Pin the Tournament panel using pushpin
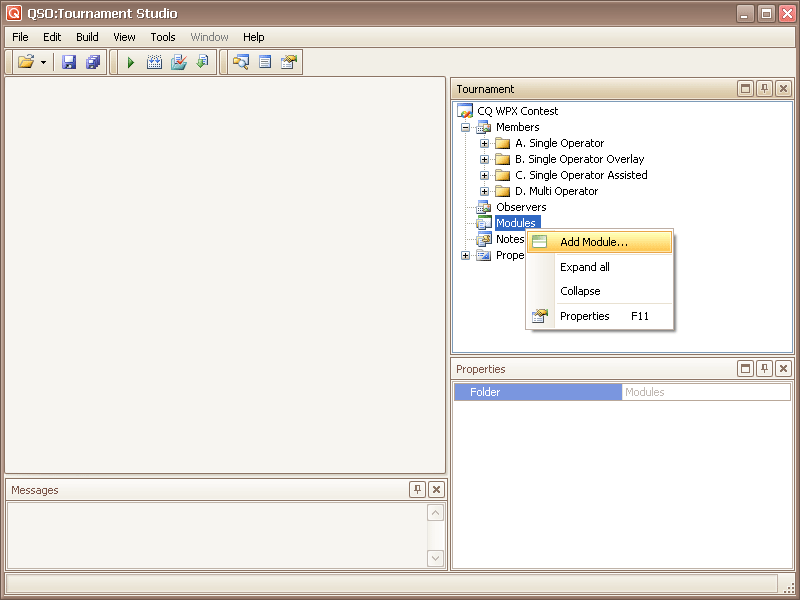This screenshot has width=800, height=600. click(x=764, y=89)
